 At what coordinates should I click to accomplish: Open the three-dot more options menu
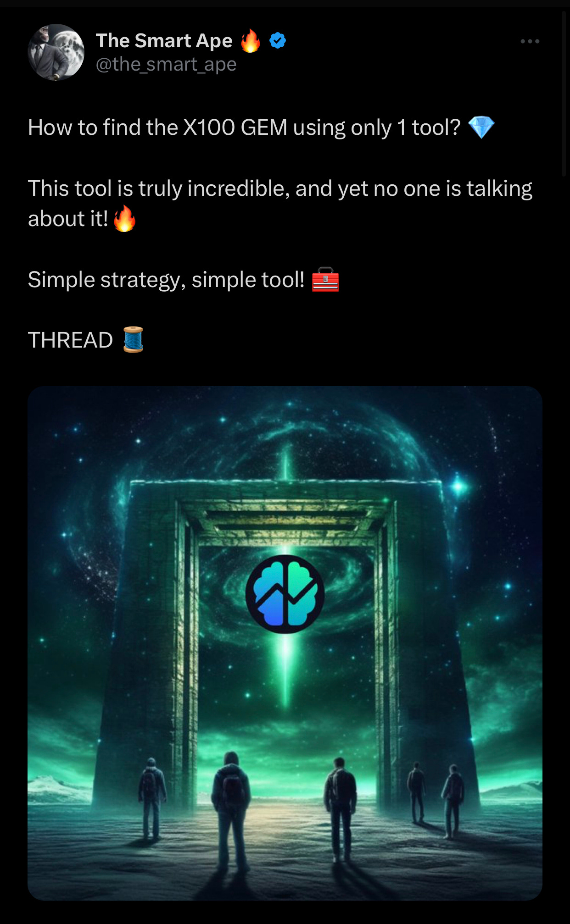(530, 41)
